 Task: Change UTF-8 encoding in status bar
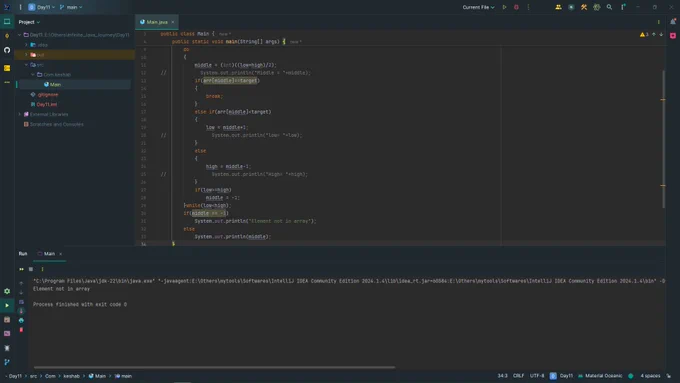click(x=537, y=376)
